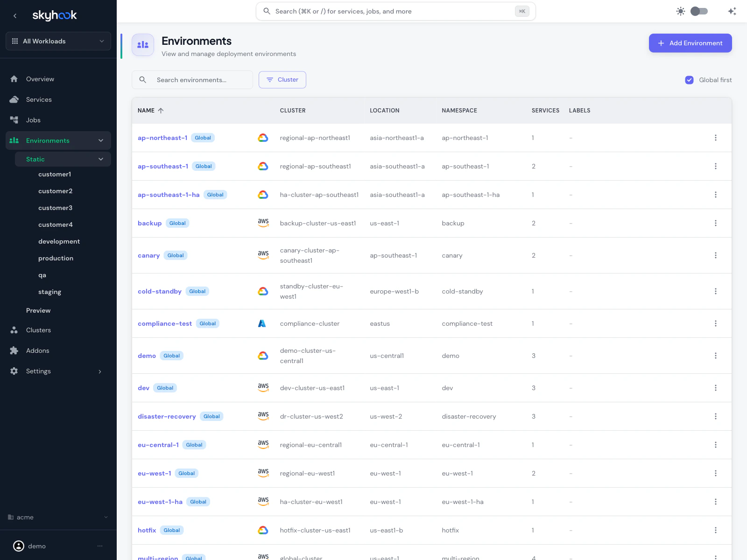
Task: Select the Services sidebar icon
Action: tap(14, 99)
